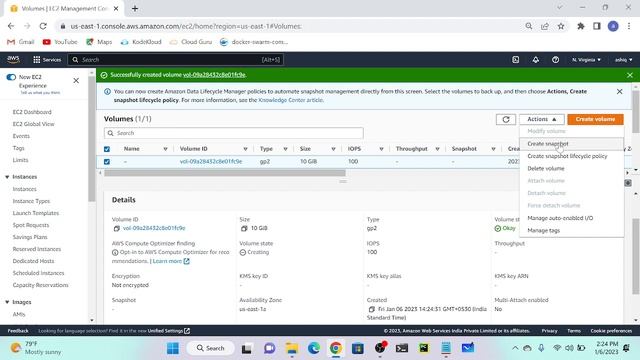640x360 pixels.
Task: Open EC2 Dashboard in sidebar
Action: tap(32, 112)
